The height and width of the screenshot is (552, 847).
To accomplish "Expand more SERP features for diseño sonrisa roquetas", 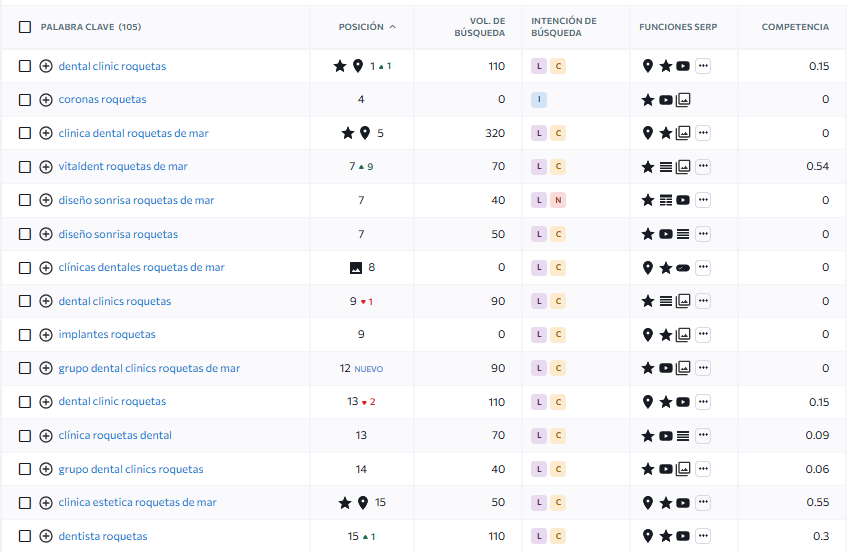I will coord(703,234).
